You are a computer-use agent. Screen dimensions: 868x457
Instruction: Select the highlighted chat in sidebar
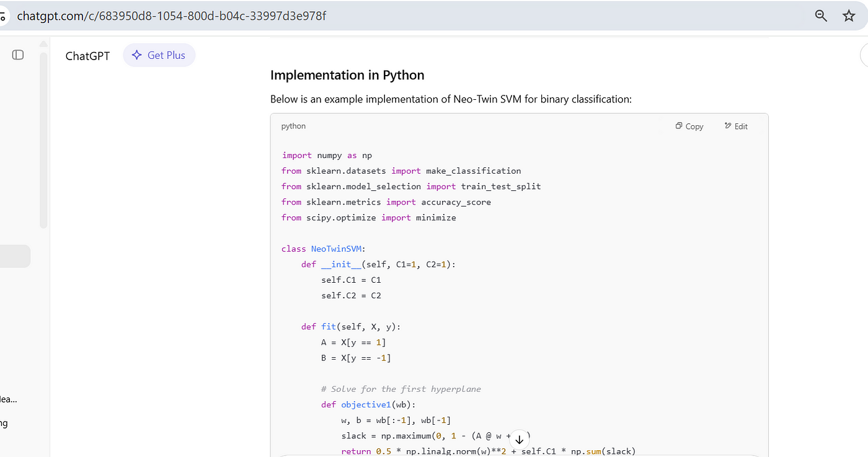[x=14, y=256]
